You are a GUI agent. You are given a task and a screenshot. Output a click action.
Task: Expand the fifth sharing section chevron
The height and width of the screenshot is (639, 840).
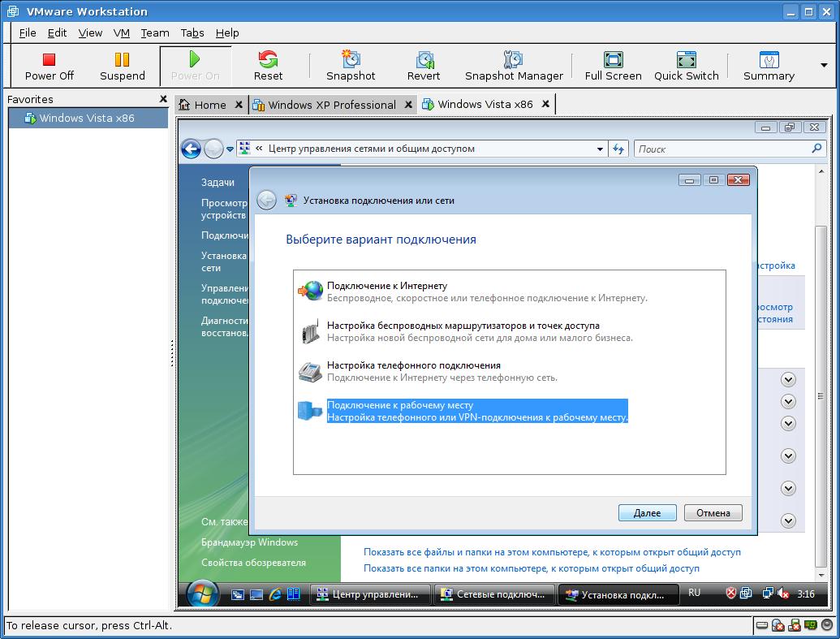tap(788, 488)
